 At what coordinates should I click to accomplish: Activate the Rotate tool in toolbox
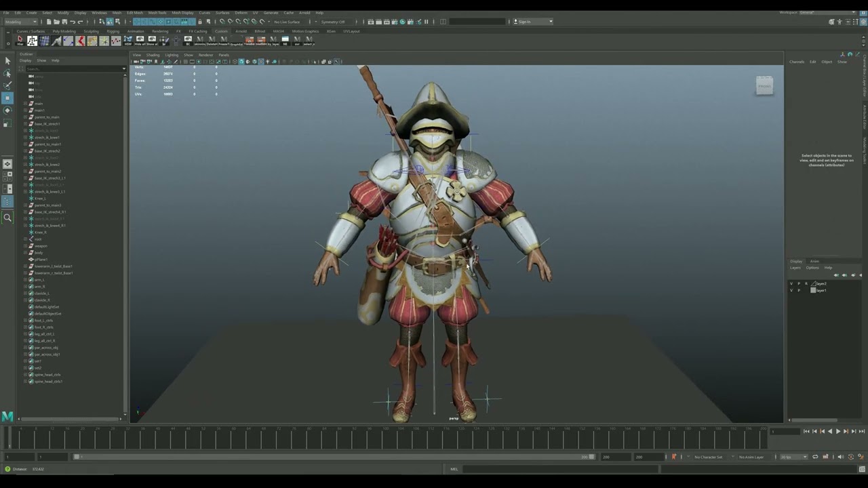click(7, 110)
